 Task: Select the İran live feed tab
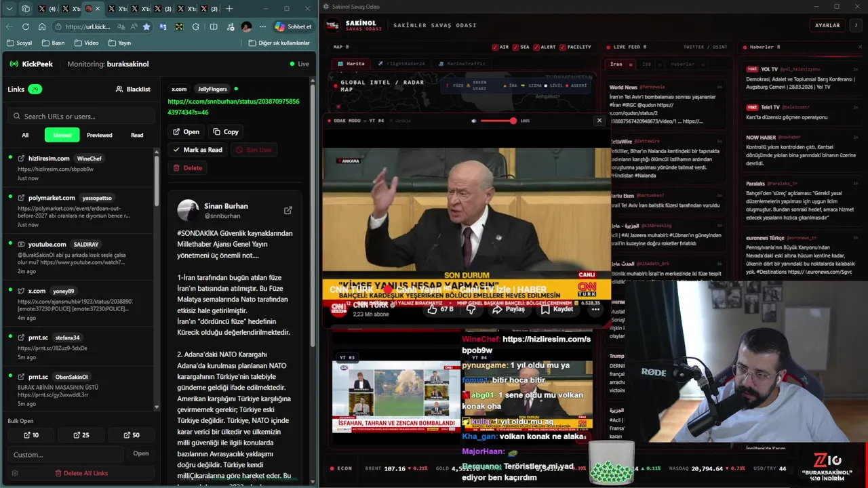[x=616, y=64]
